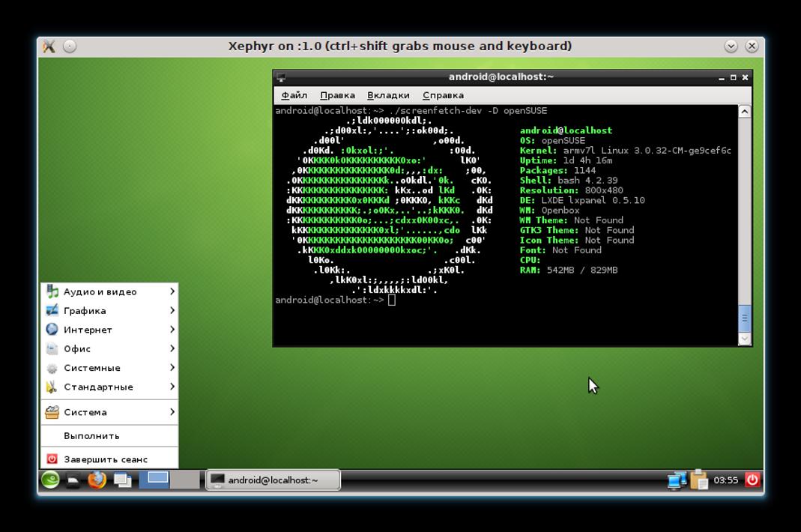801x532 pixels.
Task: Click the terminal window icon in its title bar
Action: (281, 77)
